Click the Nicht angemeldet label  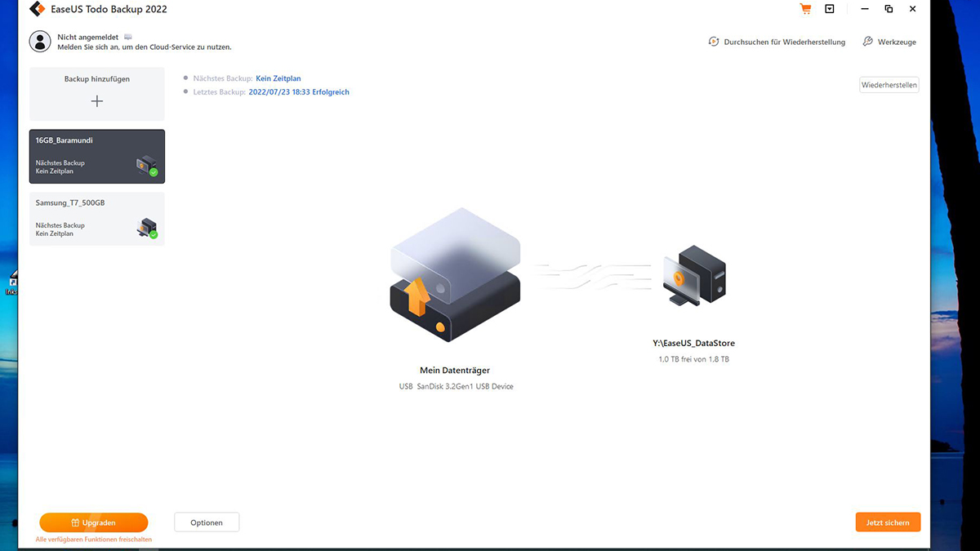coord(88,38)
